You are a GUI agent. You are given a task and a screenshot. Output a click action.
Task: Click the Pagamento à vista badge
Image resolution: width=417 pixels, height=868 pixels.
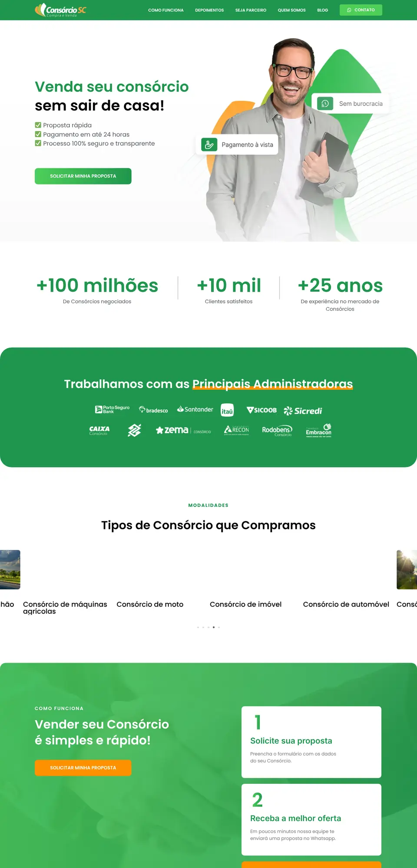tap(237, 145)
